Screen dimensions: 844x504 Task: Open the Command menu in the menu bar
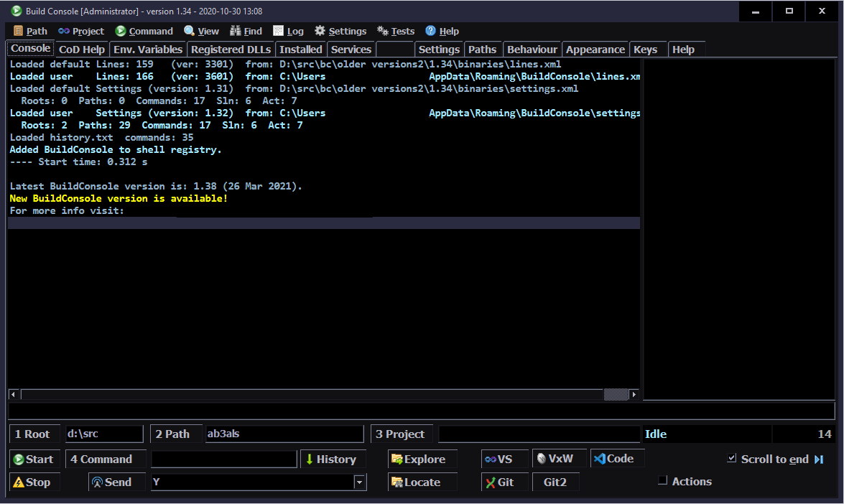[x=144, y=31]
